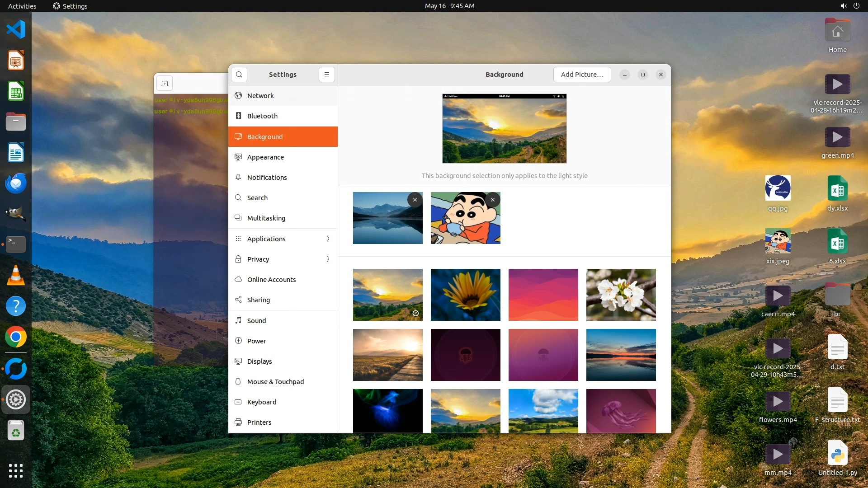Go to Displays settings

pyautogui.click(x=259, y=361)
